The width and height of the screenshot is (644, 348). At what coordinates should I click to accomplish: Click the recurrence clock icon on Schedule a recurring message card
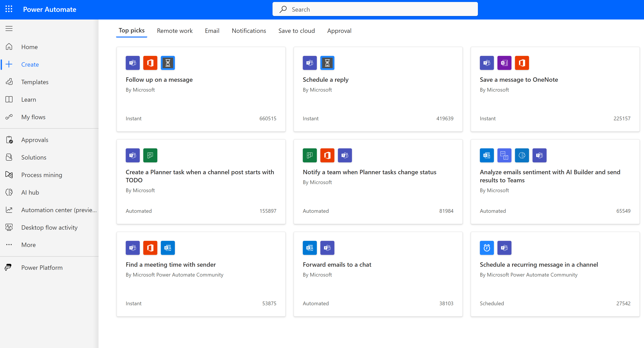point(486,248)
